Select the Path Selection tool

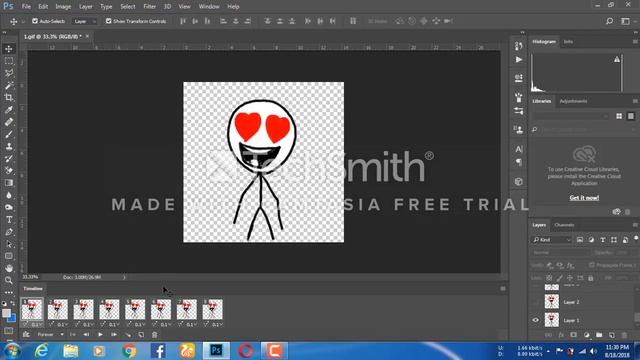(x=9, y=244)
